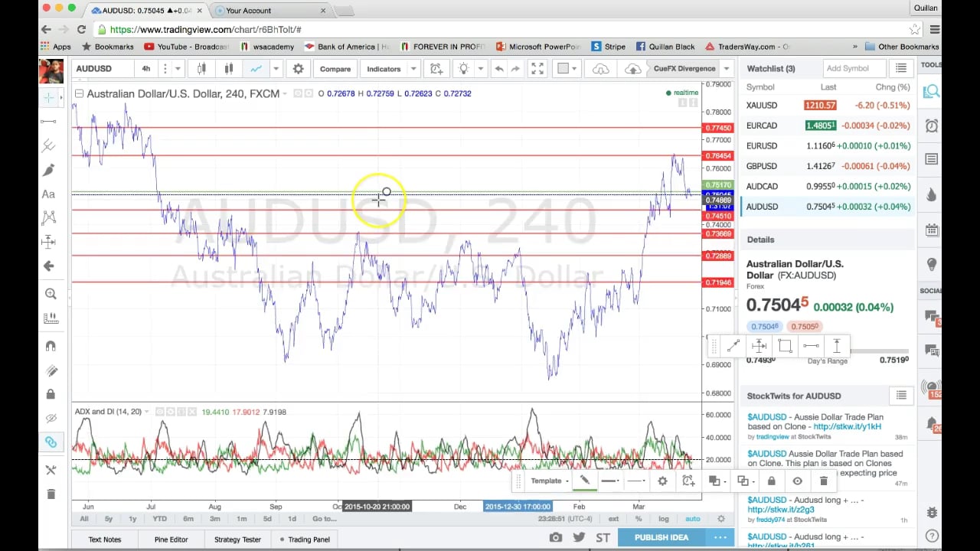Open drawing settings gear in floating toolbar
980x551 pixels.
pos(662,481)
